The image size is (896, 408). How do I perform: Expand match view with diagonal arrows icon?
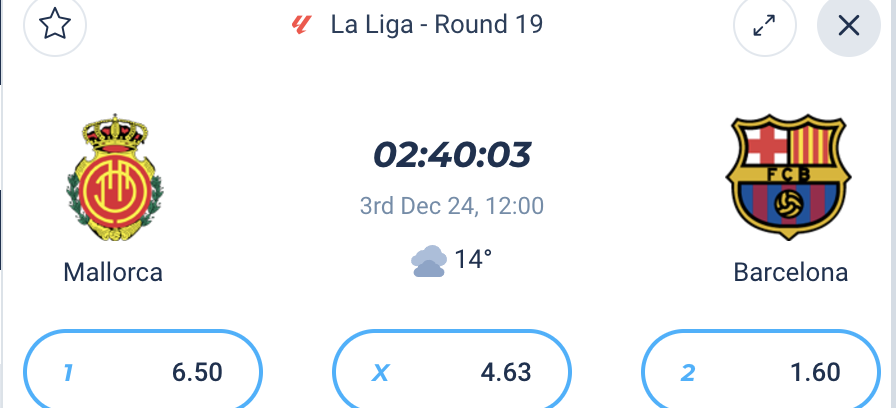[x=765, y=25]
